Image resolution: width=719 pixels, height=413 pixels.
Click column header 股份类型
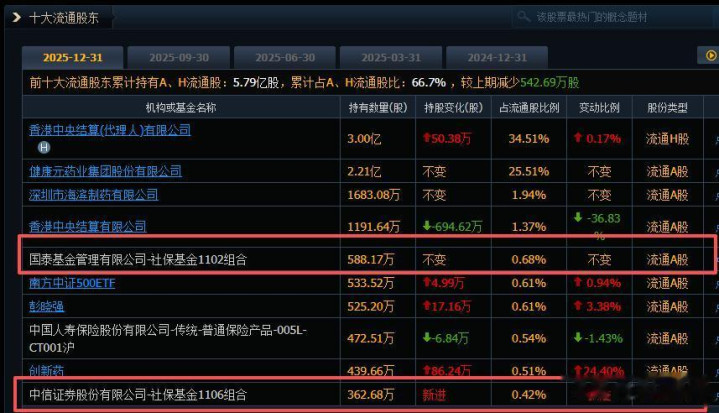[667, 108]
